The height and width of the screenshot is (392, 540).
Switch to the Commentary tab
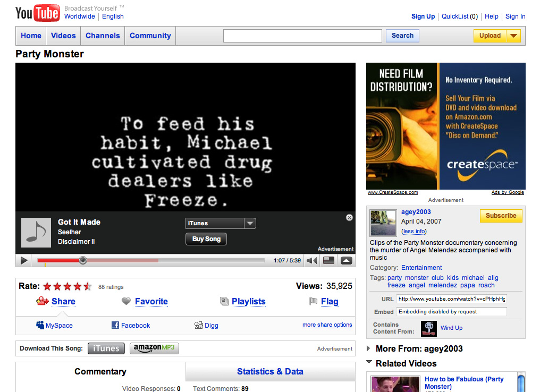tap(100, 371)
